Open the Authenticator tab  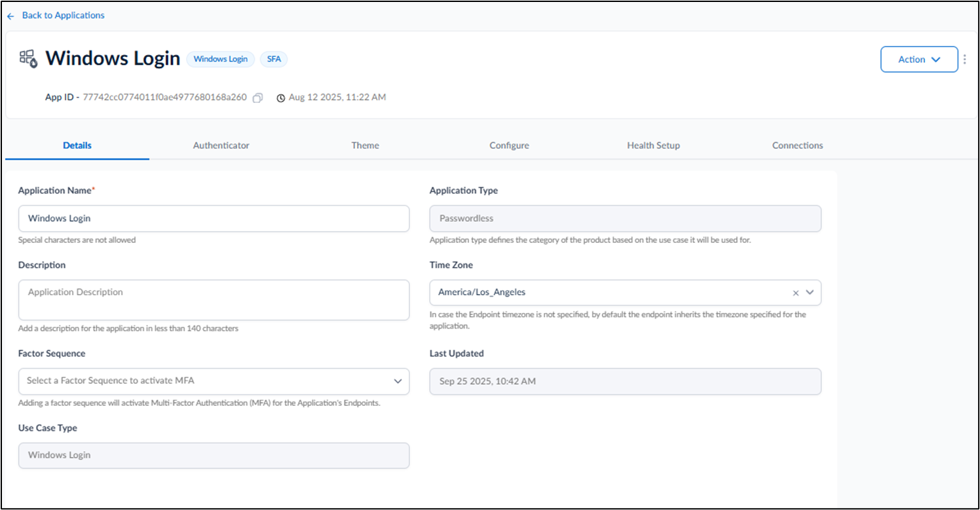(x=221, y=145)
